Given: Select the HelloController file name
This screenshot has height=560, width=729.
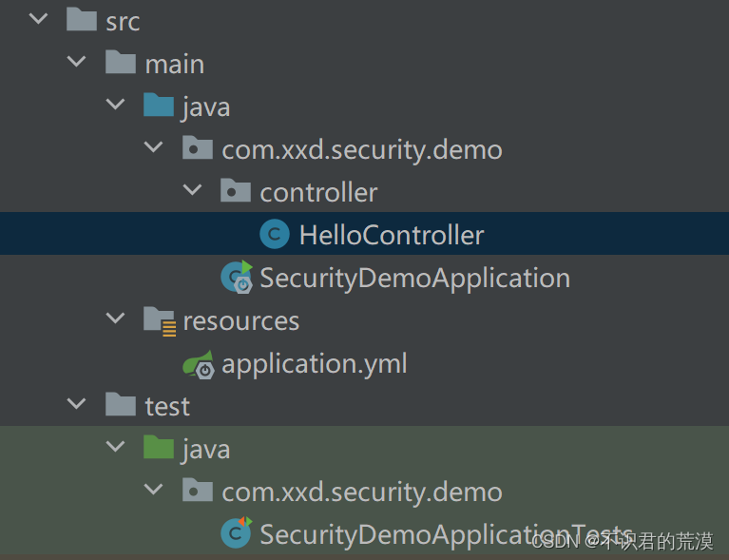Looking at the screenshot, I should click(x=392, y=235).
